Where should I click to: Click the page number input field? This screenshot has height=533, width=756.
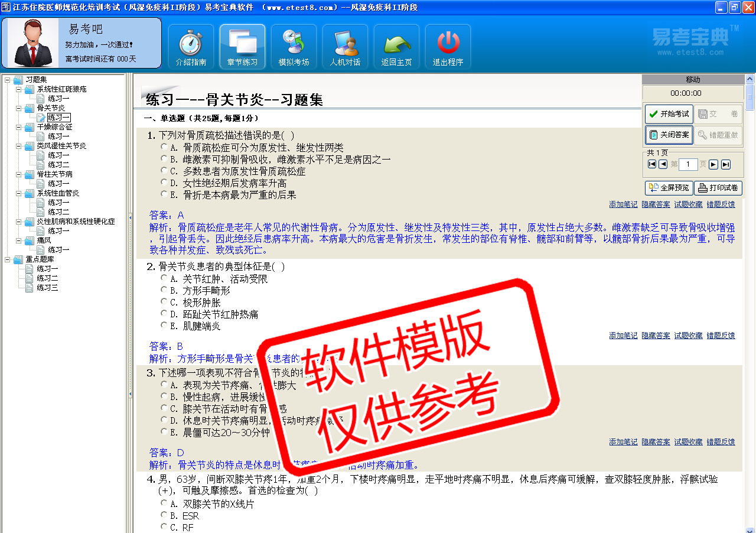point(687,164)
